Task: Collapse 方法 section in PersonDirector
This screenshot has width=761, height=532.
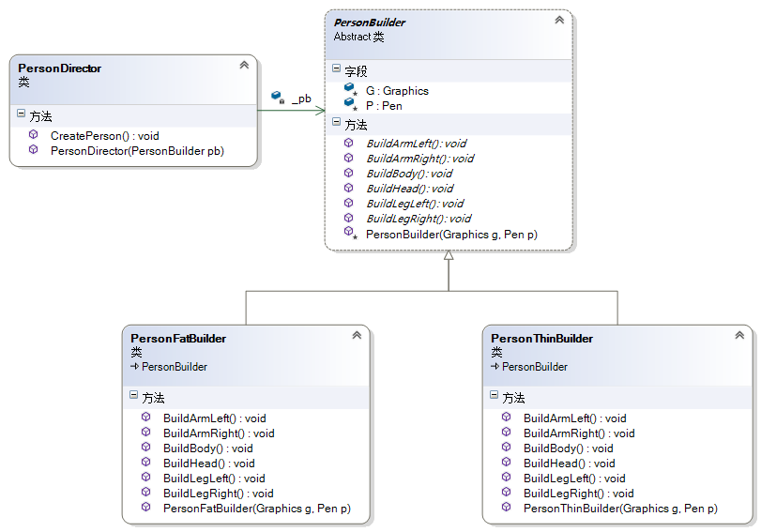Action: (x=21, y=114)
